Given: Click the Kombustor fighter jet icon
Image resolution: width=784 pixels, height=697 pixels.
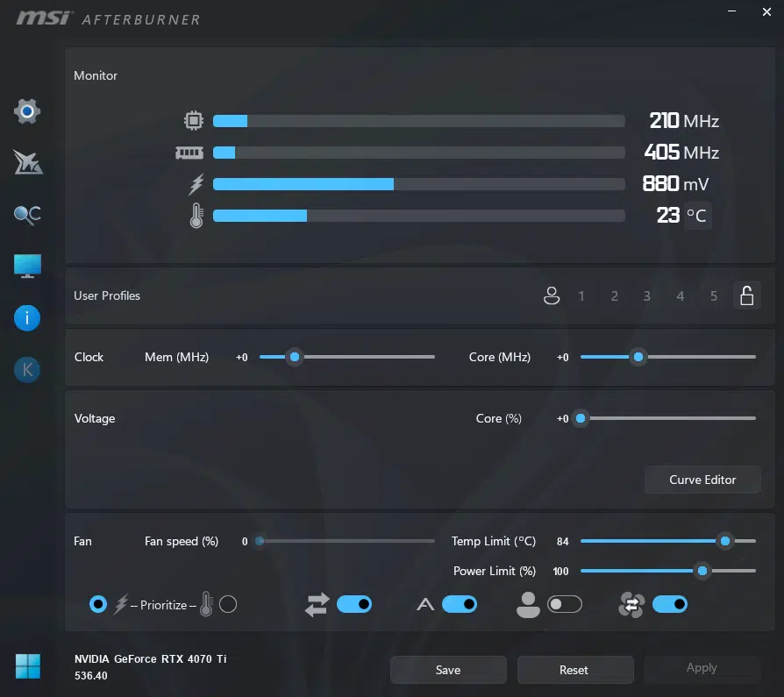Looking at the screenshot, I should [x=27, y=162].
